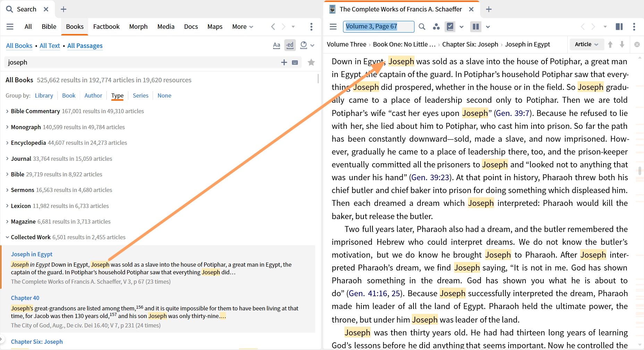Switch to the Bible search tab
The image size is (644, 350).
pos(49,27)
